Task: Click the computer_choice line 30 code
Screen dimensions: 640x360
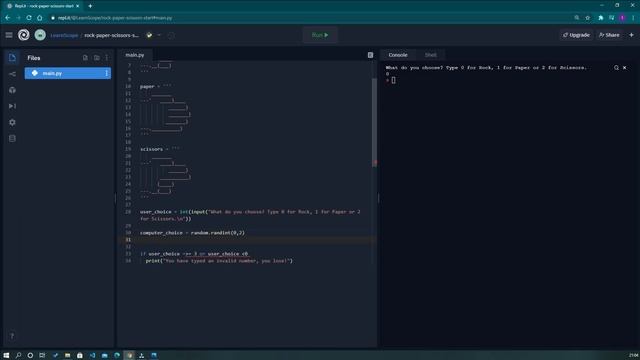Action: pyautogui.click(x=192, y=233)
